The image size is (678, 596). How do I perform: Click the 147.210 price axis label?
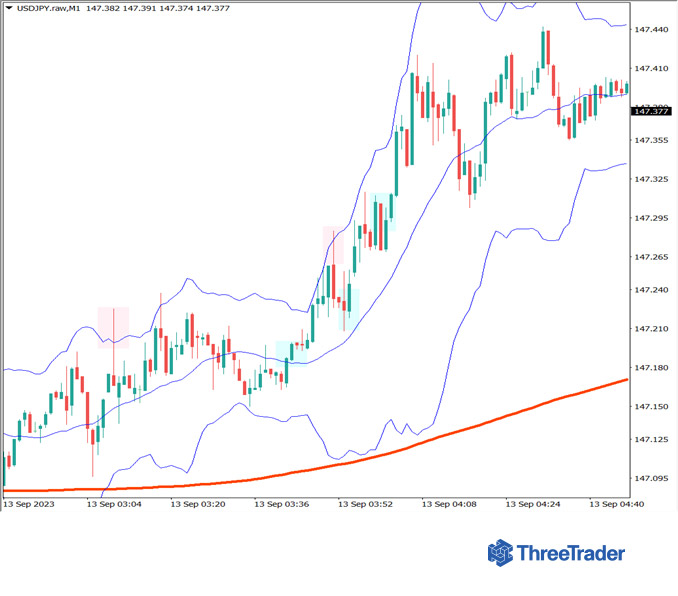pos(650,329)
